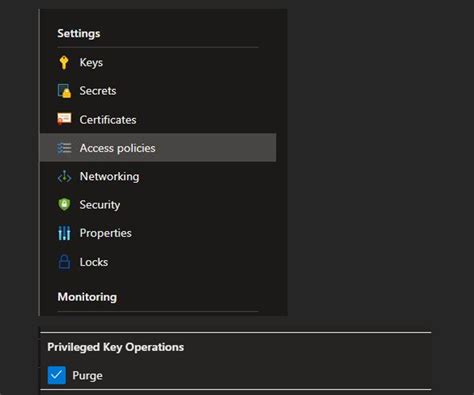Click the yellow Keys icon
This screenshot has height=395, width=474.
click(64, 62)
